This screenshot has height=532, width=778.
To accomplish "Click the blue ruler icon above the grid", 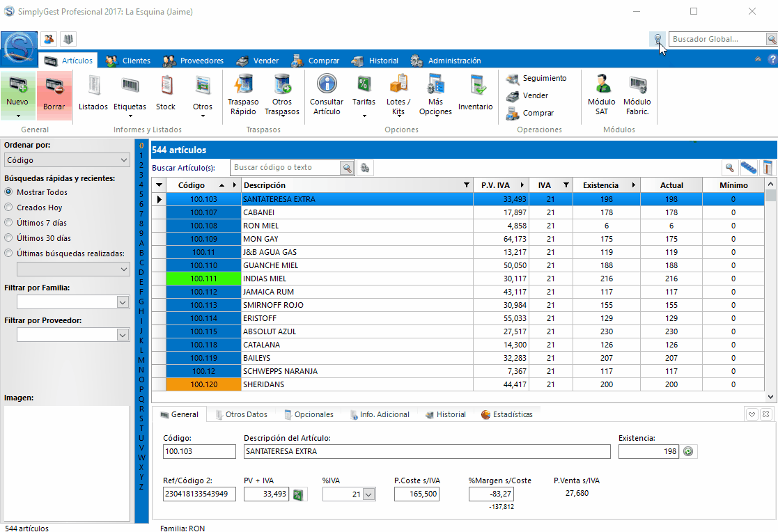I will [749, 168].
